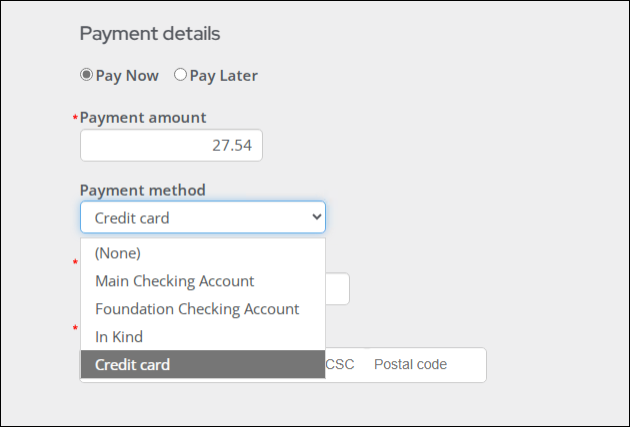Click the CSC card field
Image resolution: width=630 pixels, height=427 pixels.
(340, 365)
